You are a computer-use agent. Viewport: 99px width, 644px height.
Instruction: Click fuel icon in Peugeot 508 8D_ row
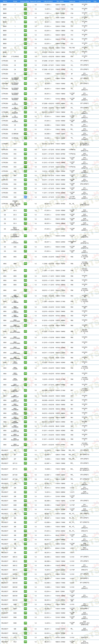(x=25, y=629)
